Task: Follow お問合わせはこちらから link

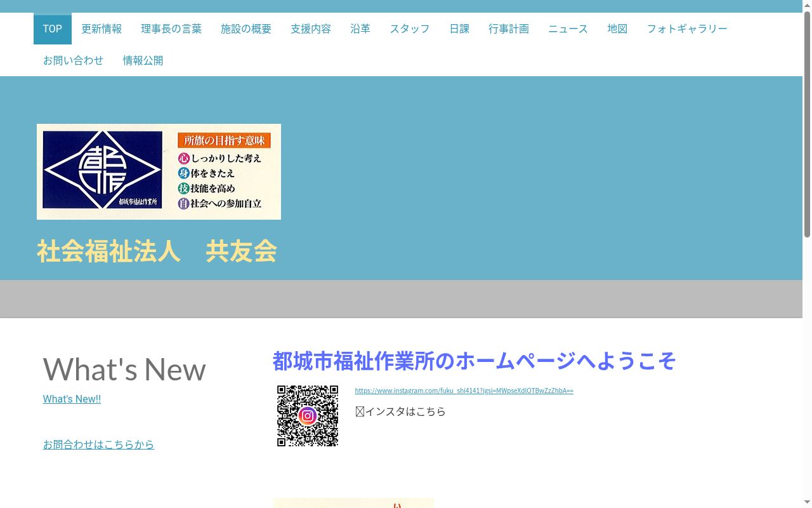Action: [x=98, y=444]
